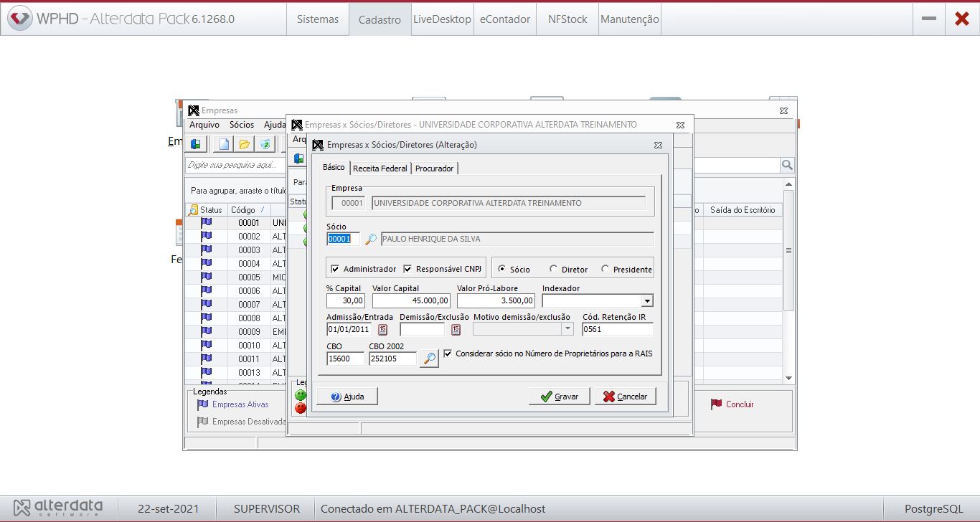This screenshot has width=980, height=522.
Task: Open the NFStock tab
Action: 567,19
